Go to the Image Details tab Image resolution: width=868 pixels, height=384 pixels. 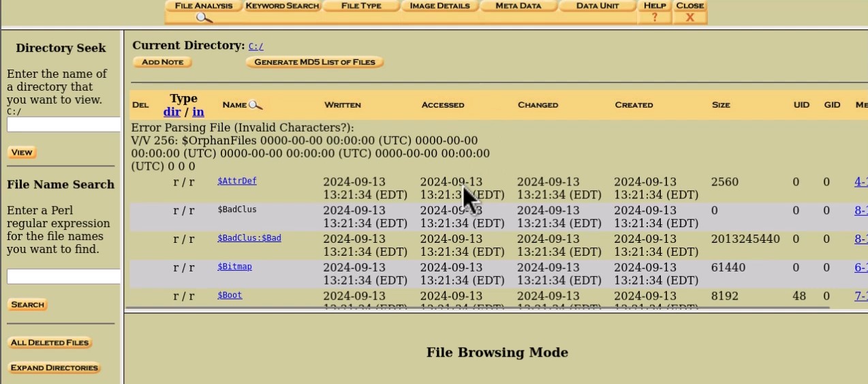click(439, 5)
